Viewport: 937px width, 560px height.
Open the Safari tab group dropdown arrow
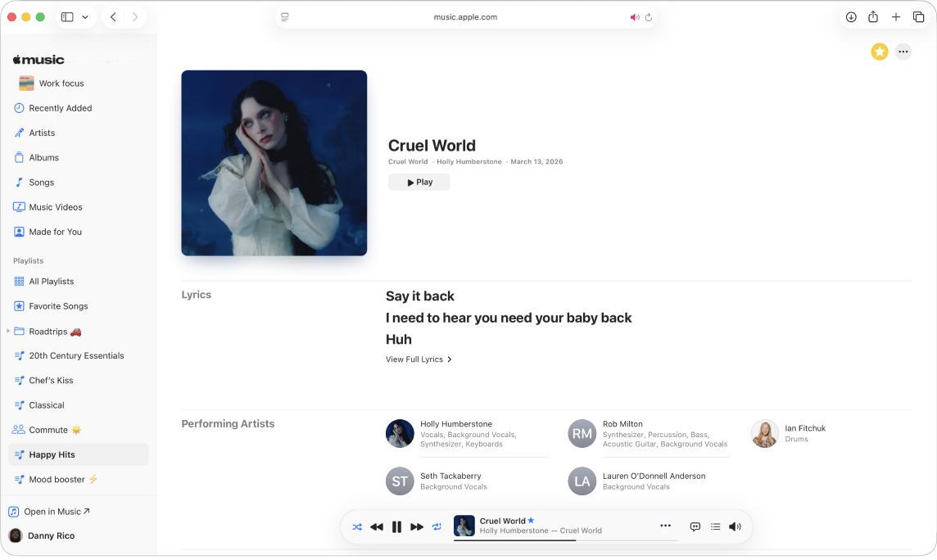coord(85,17)
